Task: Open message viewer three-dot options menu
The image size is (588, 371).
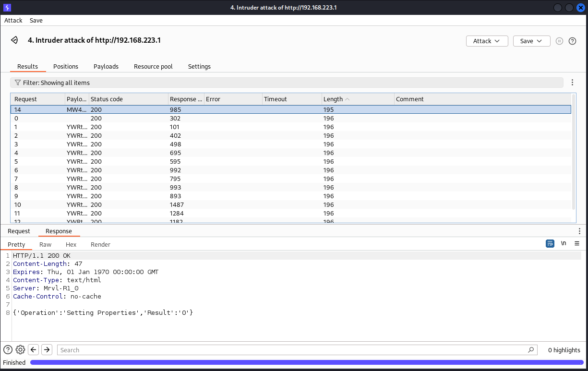Action: [x=579, y=231]
